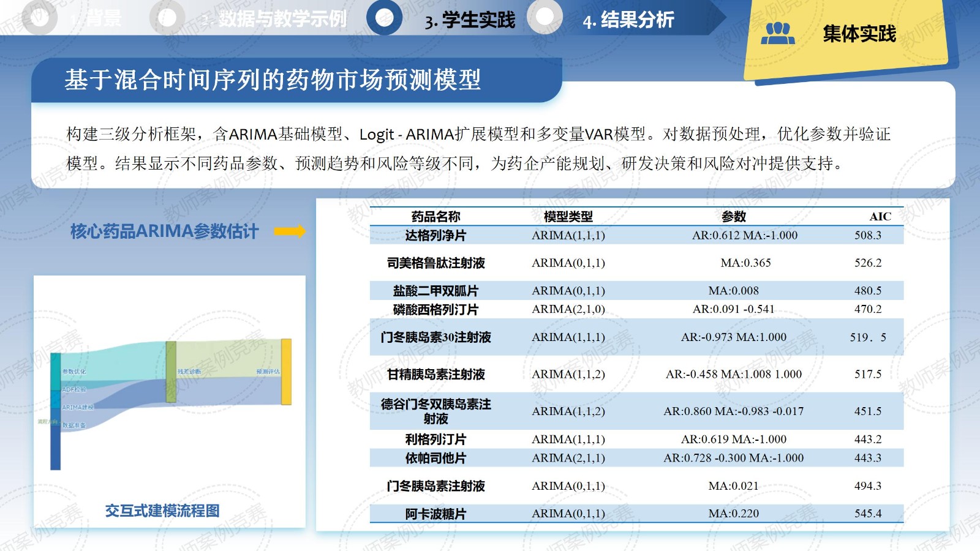
Task: Click the slide title 基于混合时间序列的药物市场预测模型
Action: [273, 80]
